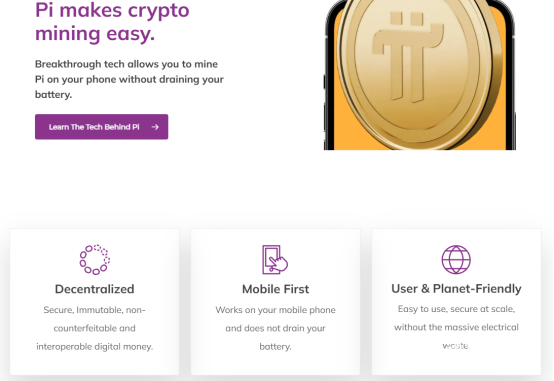Open the Decentralized feature card
The height and width of the screenshot is (381, 554).
coord(95,301)
